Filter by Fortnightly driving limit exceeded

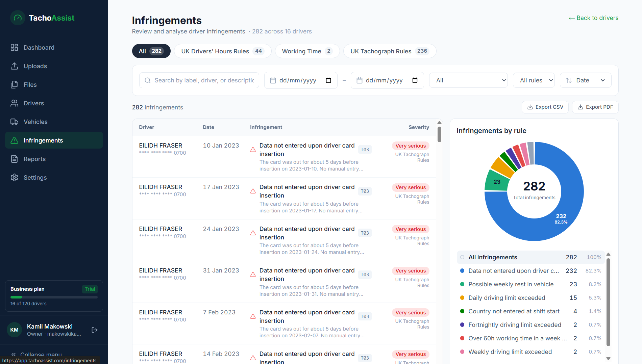pos(531,325)
